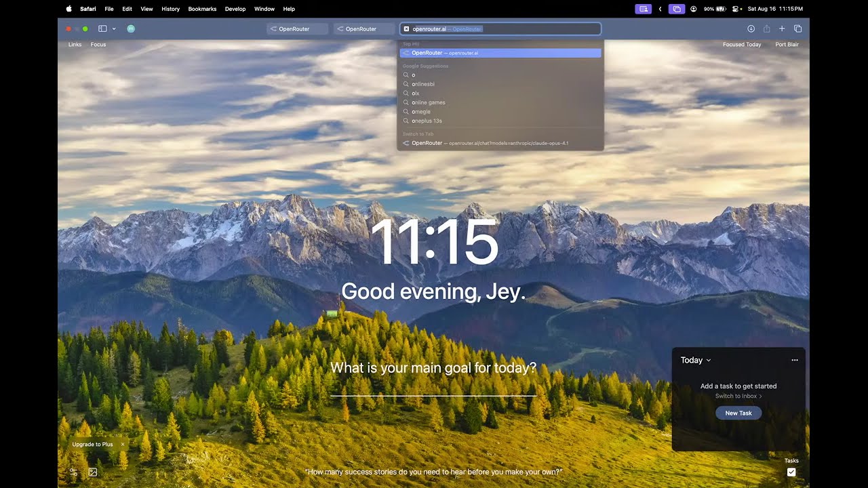The height and width of the screenshot is (488, 868).
Task: Click Upgrade to Plus
Action: pyautogui.click(x=92, y=444)
